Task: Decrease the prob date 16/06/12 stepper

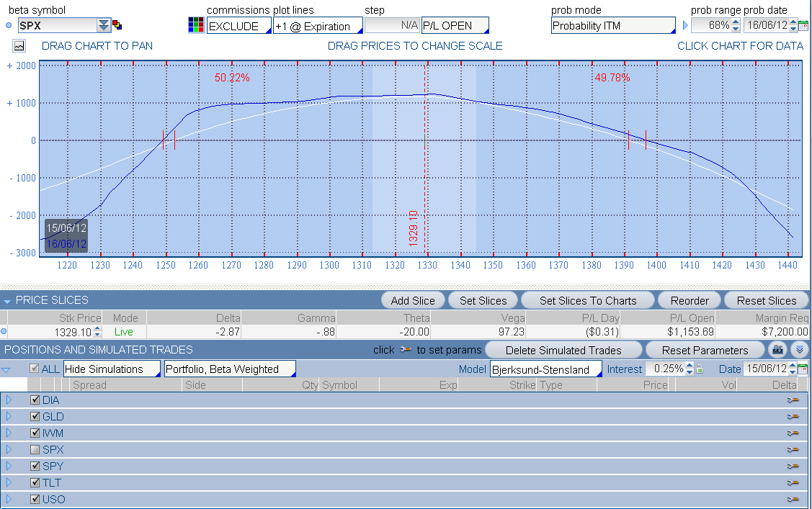Action: coord(793,29)
